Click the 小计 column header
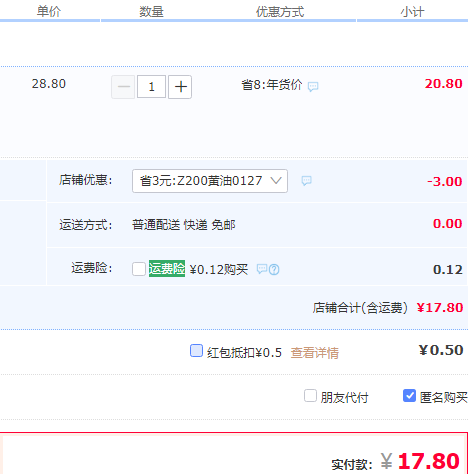 (412, 12)
